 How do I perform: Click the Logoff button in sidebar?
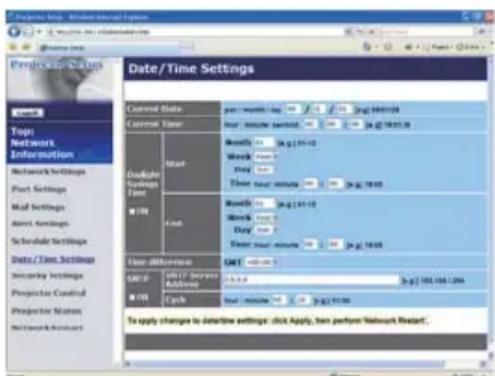click(28, 113)
